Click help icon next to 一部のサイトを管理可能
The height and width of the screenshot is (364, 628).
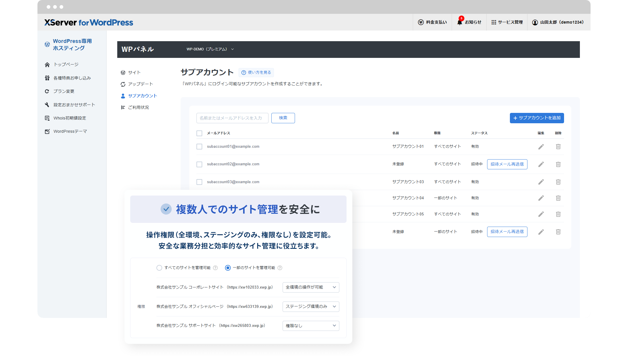click(280, 268)
